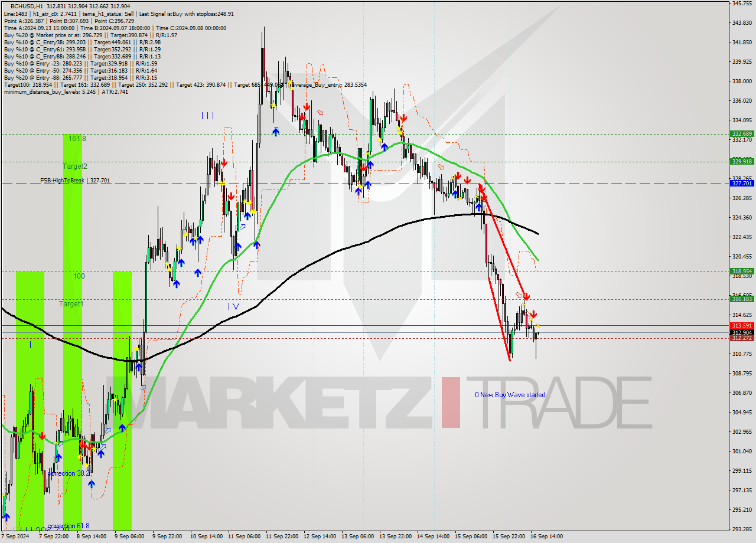Click the black 312.904 current price tag
This screenshot has width=756, height=543.
742,332
